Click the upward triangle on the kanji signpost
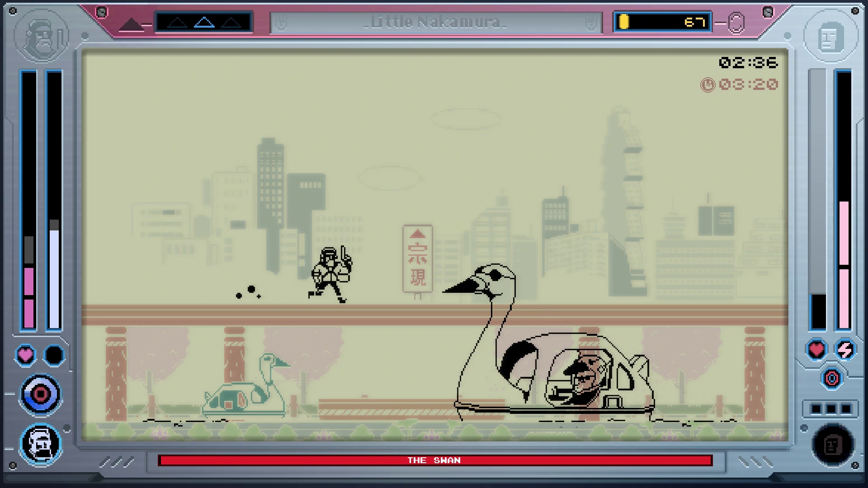 tap(417, 234)
